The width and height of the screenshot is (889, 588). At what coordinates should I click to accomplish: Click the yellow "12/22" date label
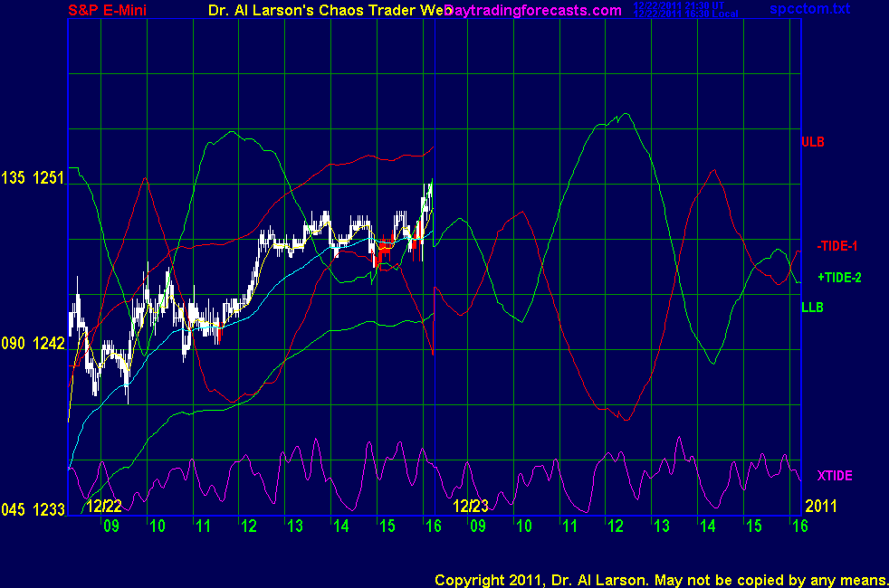click(x=104, y=506)
